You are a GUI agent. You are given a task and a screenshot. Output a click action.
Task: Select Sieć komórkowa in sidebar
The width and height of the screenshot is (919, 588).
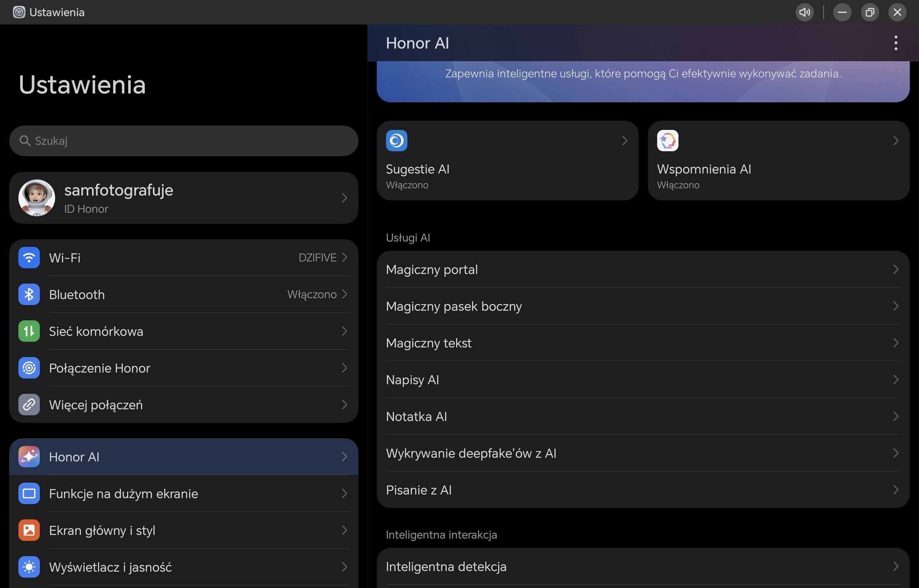[184, 331]
